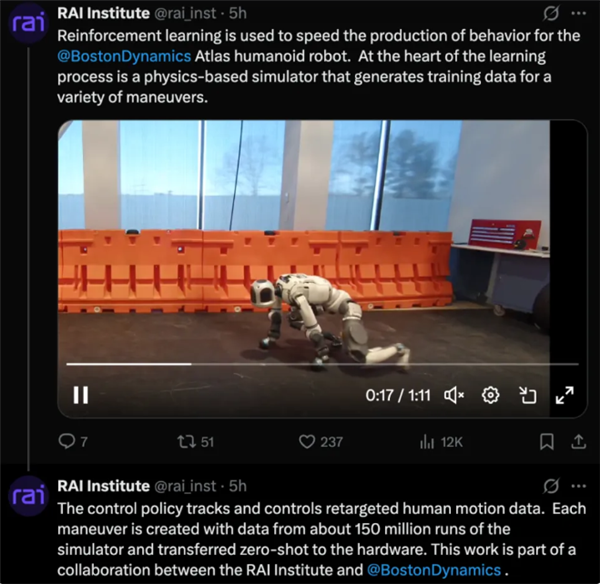Image resolution: width=600 pixels, height=584 pixels.
Task: Share the first post
Action: (576, 441)
